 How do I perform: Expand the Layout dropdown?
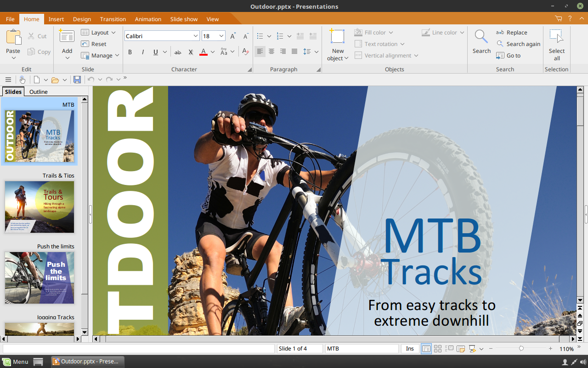click(113, 33)
